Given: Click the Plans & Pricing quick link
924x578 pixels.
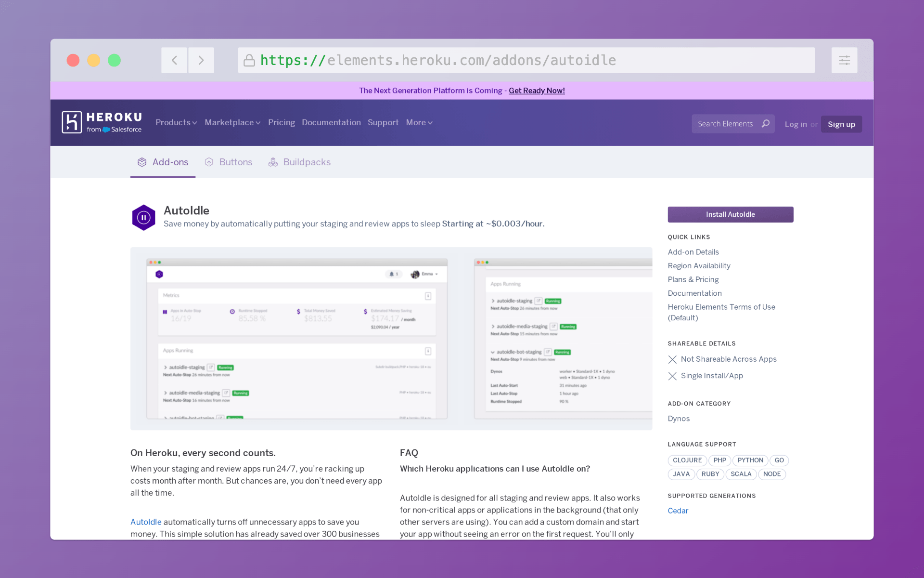Looking at the screenshot, I should (693, 279).
